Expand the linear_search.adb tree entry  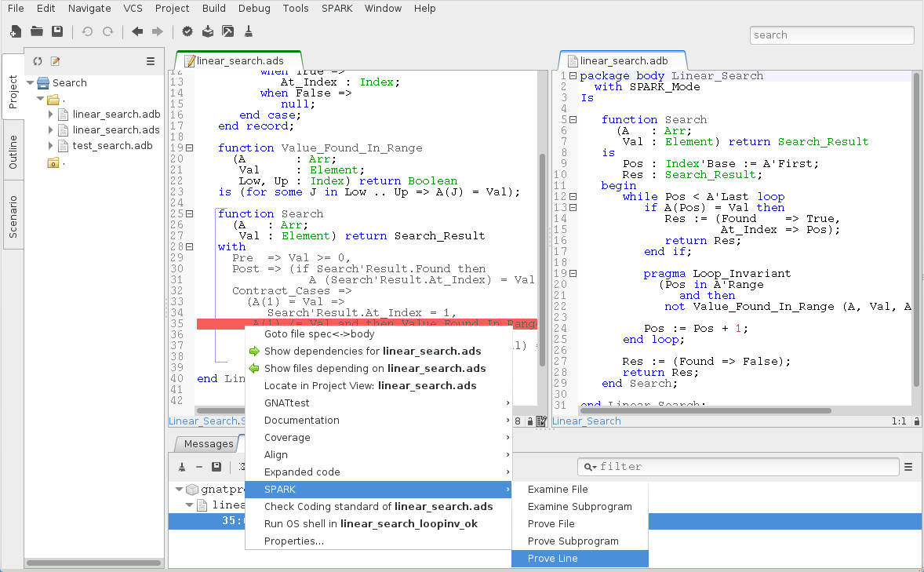(x=51, y=114)
